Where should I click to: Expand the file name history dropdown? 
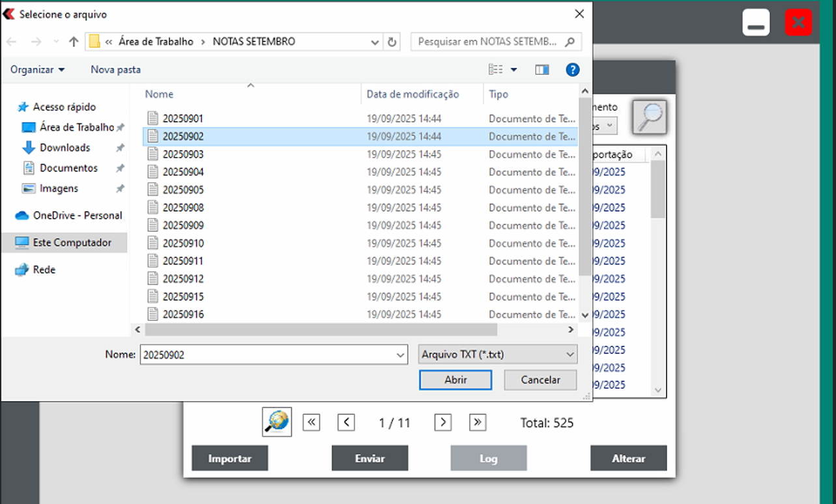point(401,355)
